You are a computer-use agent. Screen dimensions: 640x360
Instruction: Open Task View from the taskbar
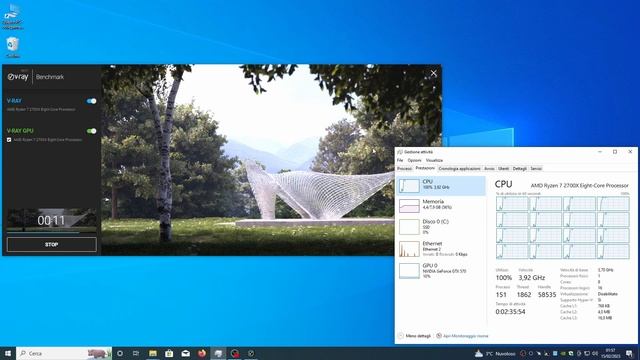click(136, 353)
